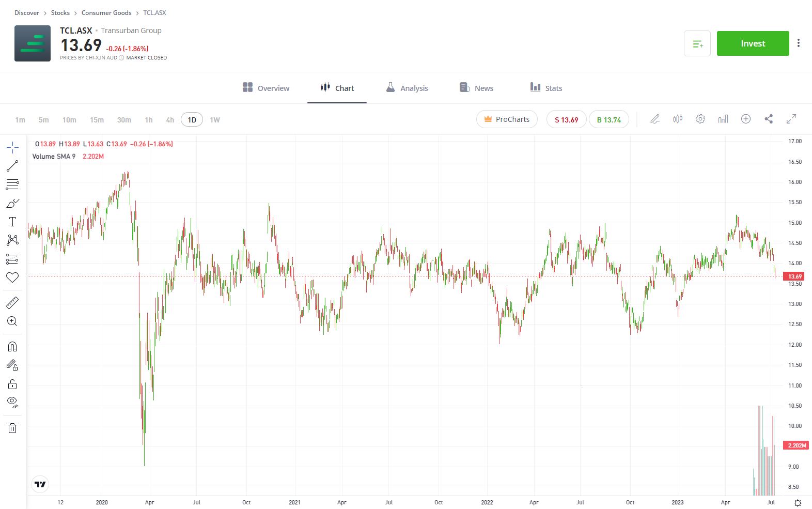
Task: Click the 2021 label on time axis
Action: (294, 502)
